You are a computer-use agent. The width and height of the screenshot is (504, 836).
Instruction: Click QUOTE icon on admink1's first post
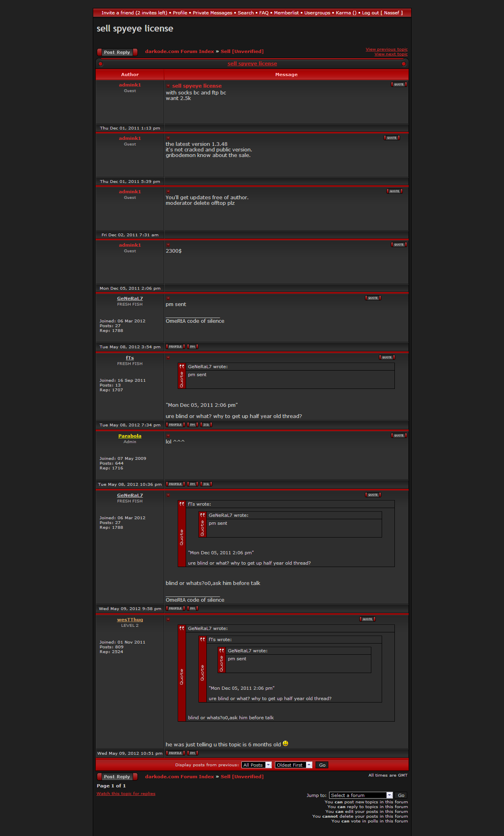coord(398,84)
